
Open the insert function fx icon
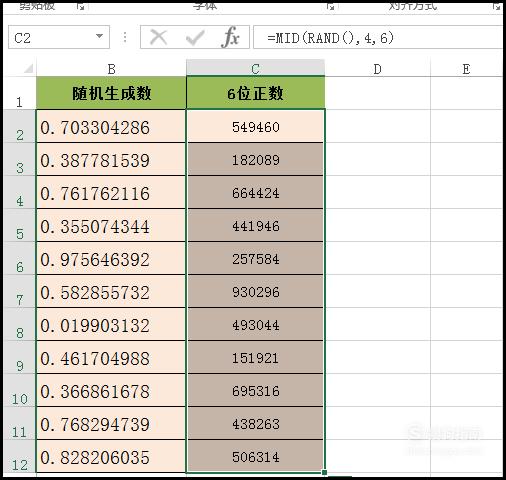coord(231,37)
